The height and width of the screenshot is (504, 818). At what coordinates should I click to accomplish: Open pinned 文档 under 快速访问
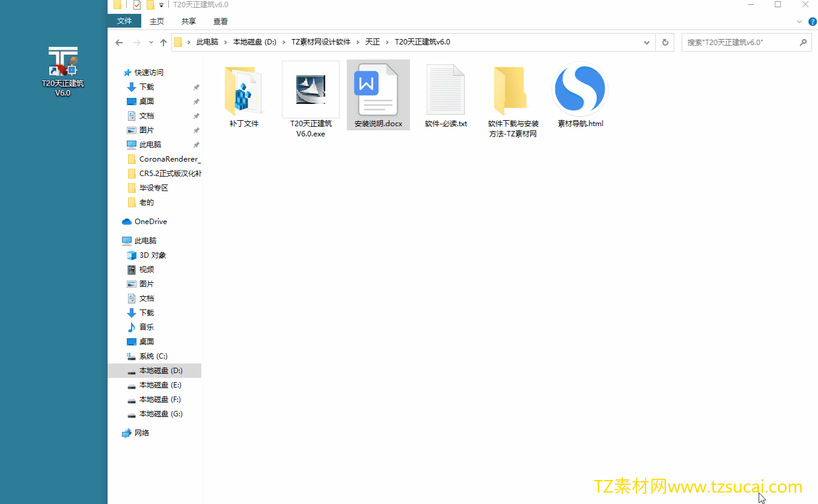tap(141, 116)
